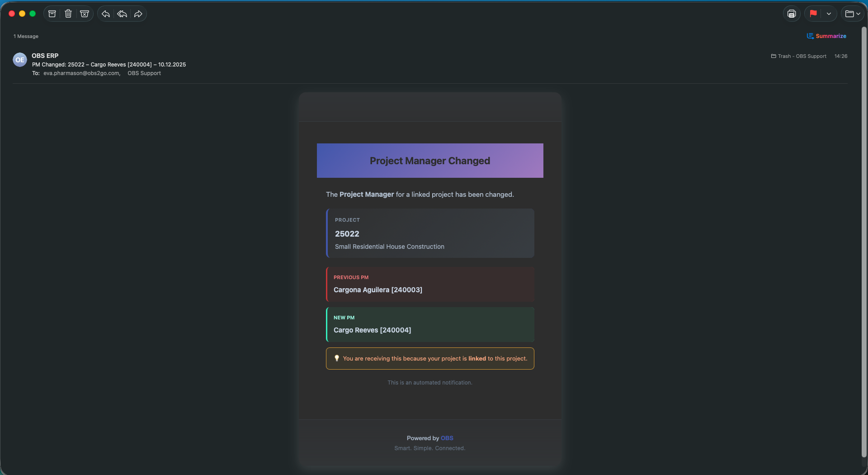This screenshot has height=475, width=868.
Task: Forward this message with the forward arrow
Action: [138, 14]
